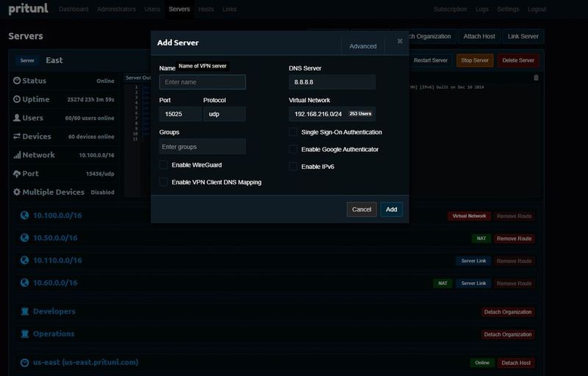Click the trash icon to clear server output
Image resolution: width=588 pixels, height=376 pixels.
(x=536, y=77)
